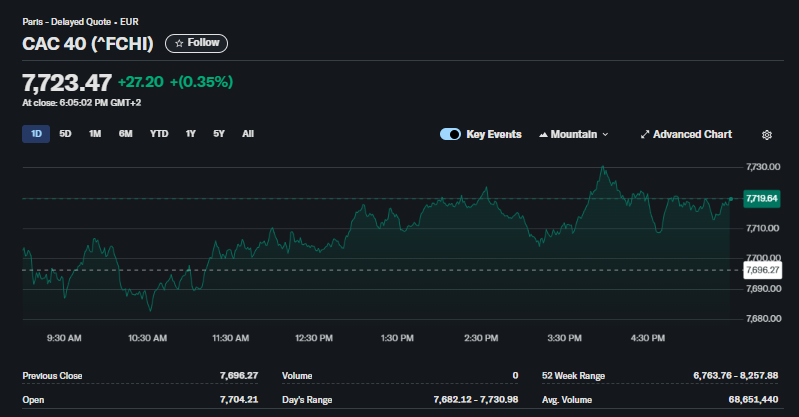The height and width of the screenshot is (417, 799).
Task: Click the 12:30 PM axis label
Action: click(x=314, y=338)
